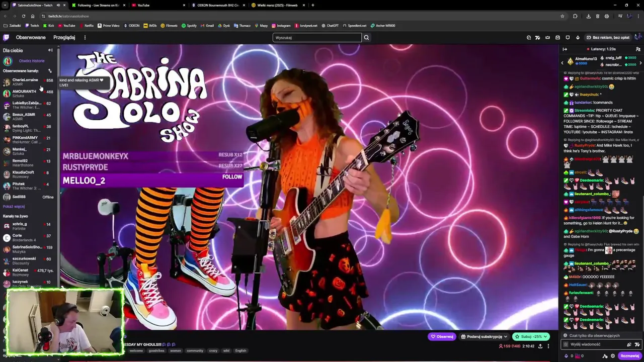Viewport: 644px width, 362px height.
Task: Click the Rozmawiaj chat send button
Action: pyautogui.click(x=629, y=355)
